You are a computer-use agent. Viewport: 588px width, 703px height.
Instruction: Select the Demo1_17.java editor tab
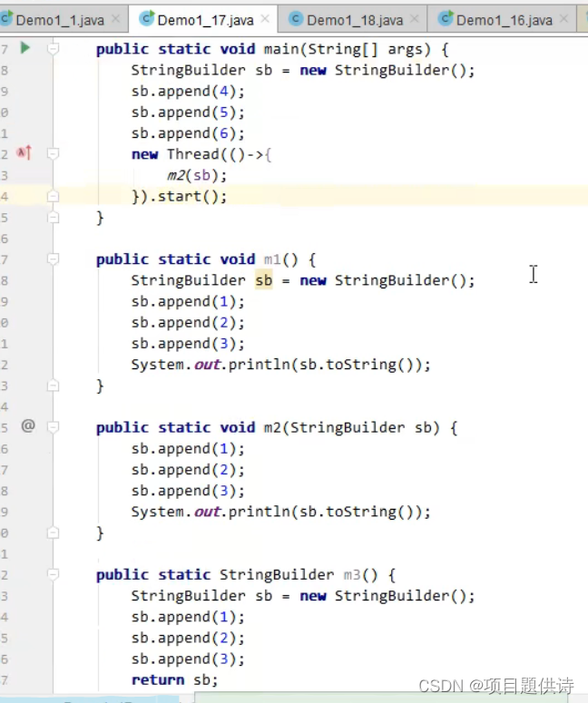pyautogui.click(x=205, y=20)
